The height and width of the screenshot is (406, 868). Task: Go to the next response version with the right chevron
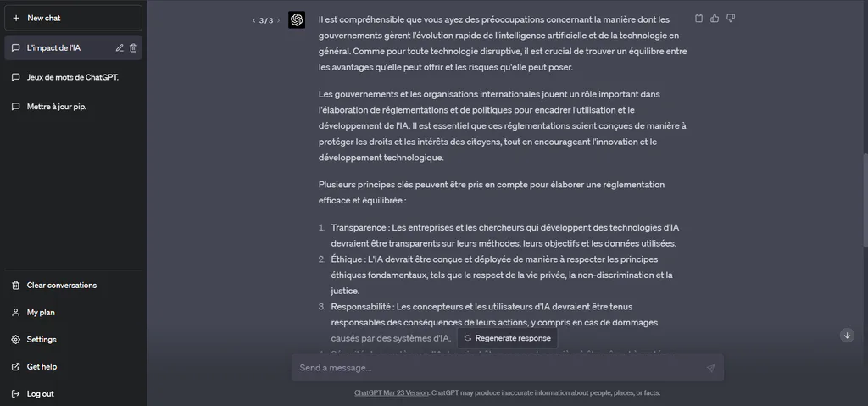click(x=278, y=20)
